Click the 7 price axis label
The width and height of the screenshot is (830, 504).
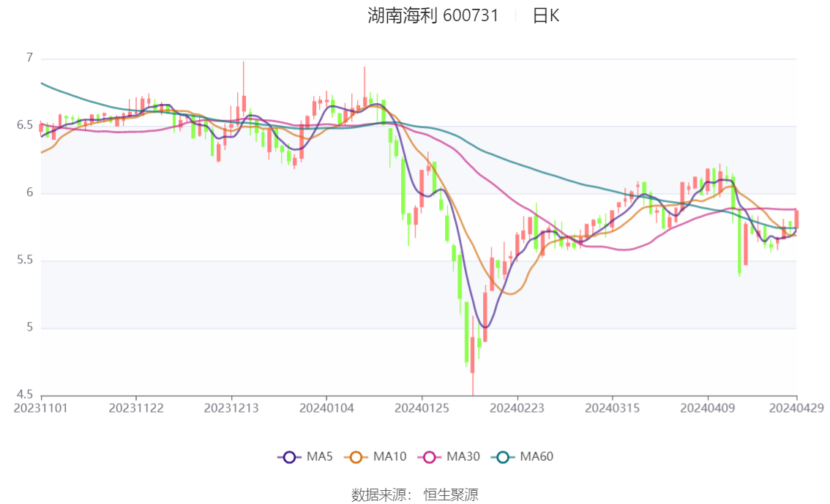tap(29, 59)
